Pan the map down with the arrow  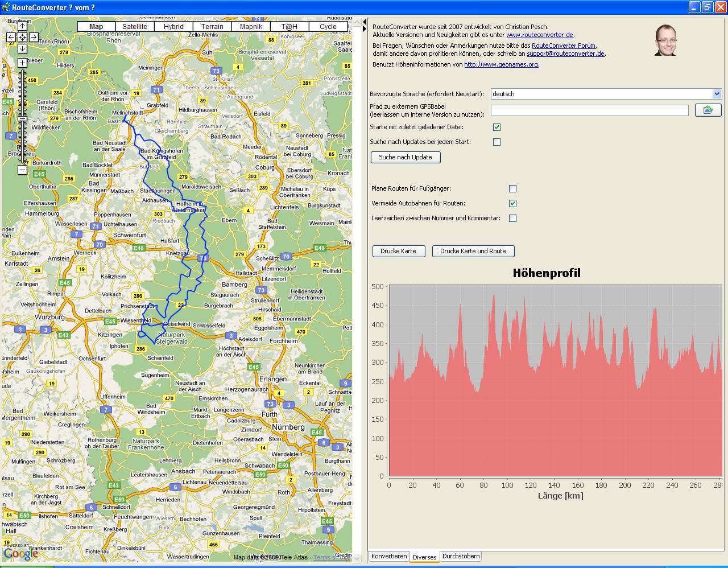click(x=22, y=48)
